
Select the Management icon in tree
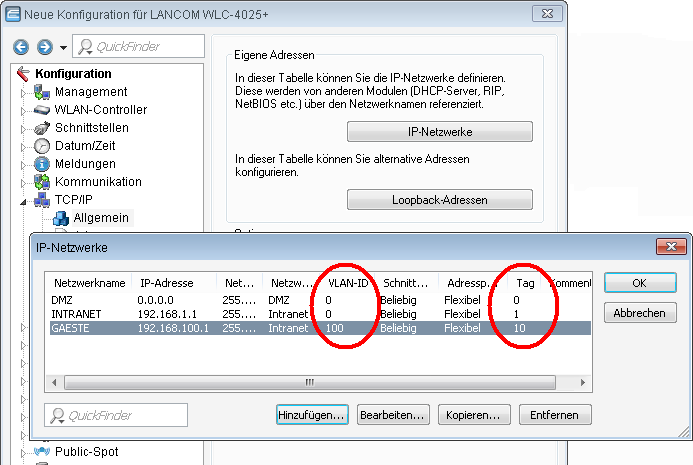pos(42,92)
